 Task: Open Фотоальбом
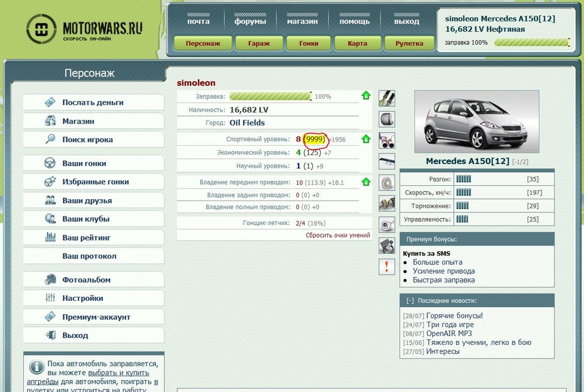(94, 280)
